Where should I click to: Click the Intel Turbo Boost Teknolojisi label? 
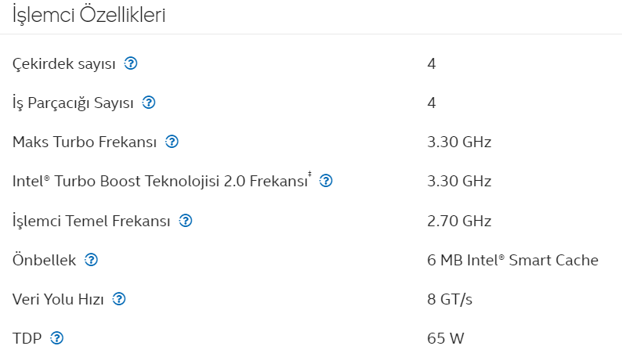click(161, 181)
